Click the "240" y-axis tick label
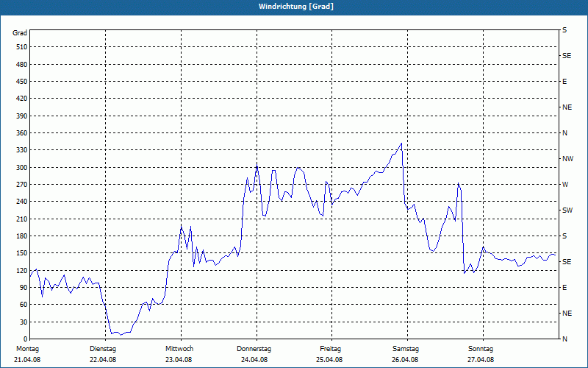Viewport: 588px width, 368px height. click(x=22, y=202)
